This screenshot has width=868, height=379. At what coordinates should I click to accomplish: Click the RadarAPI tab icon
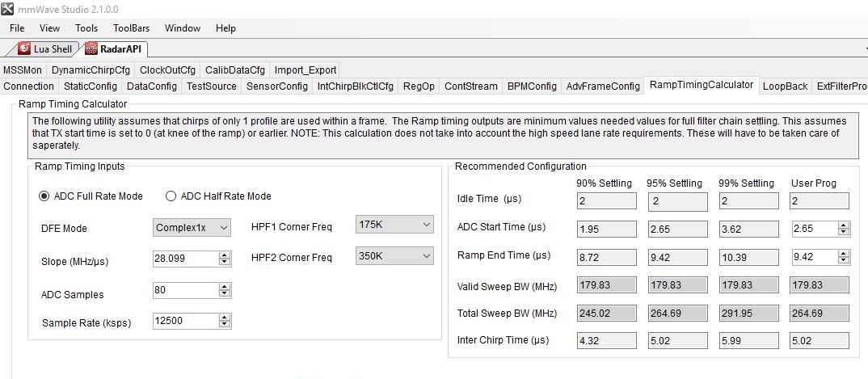[91, 48]
